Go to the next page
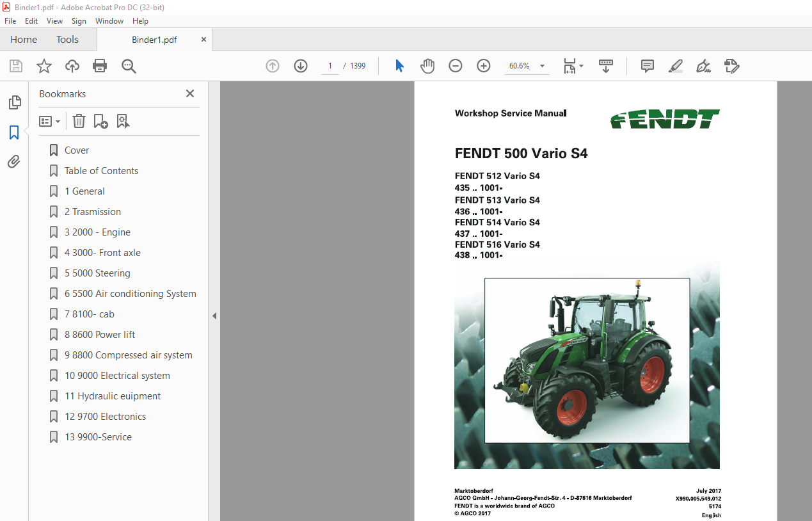This screenshot has width=812, height=521. [x=301, y=66]
